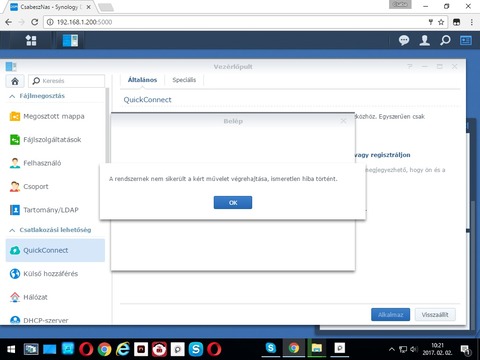Screen dimensions: 480x360
Task: Open Felhasználó in the sidebar
Action: tap(55, 163)
